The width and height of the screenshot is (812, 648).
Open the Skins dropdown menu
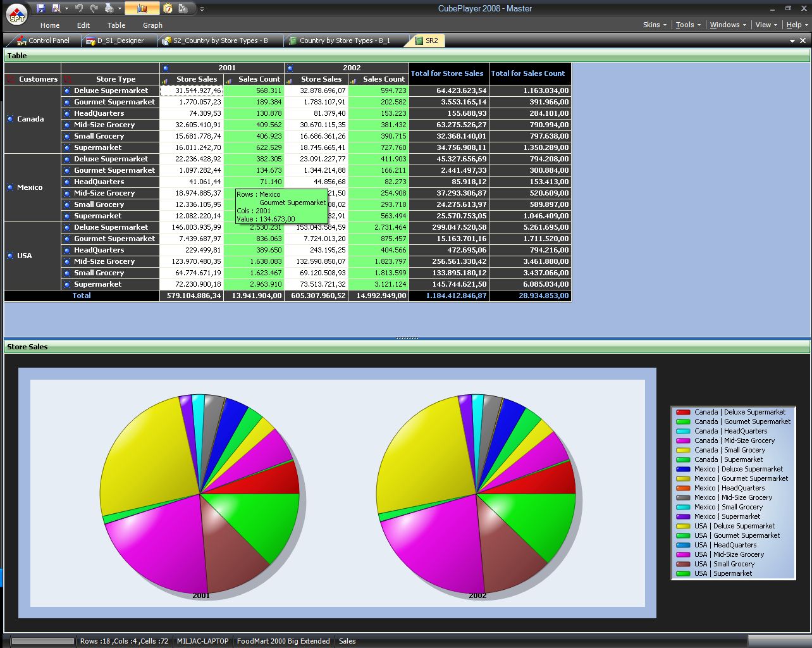coord(655,25)
